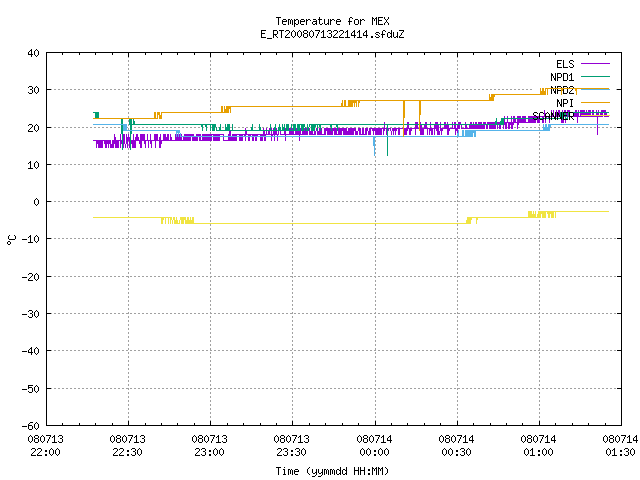
Task: Click the axis title 'Time (yymmdd HH:MM)'
Action: pos(332,471)
